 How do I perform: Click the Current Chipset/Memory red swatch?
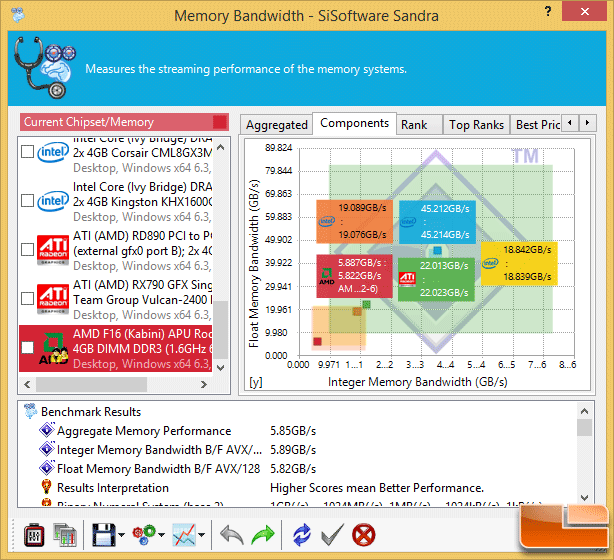coord(220,122)
